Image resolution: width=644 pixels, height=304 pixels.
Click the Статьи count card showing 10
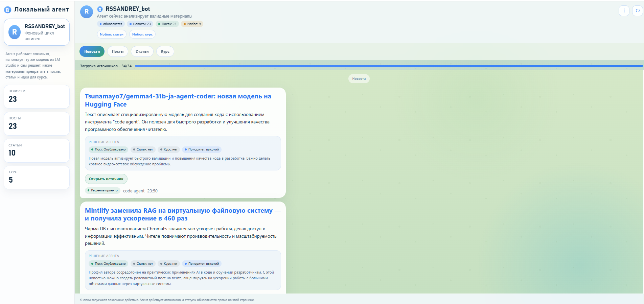37,150
